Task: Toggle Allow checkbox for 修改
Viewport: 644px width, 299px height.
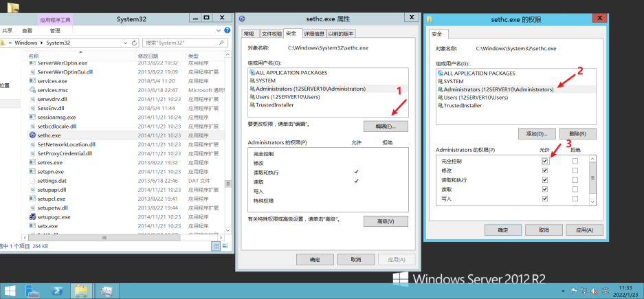Action: [x=545, y=170]
